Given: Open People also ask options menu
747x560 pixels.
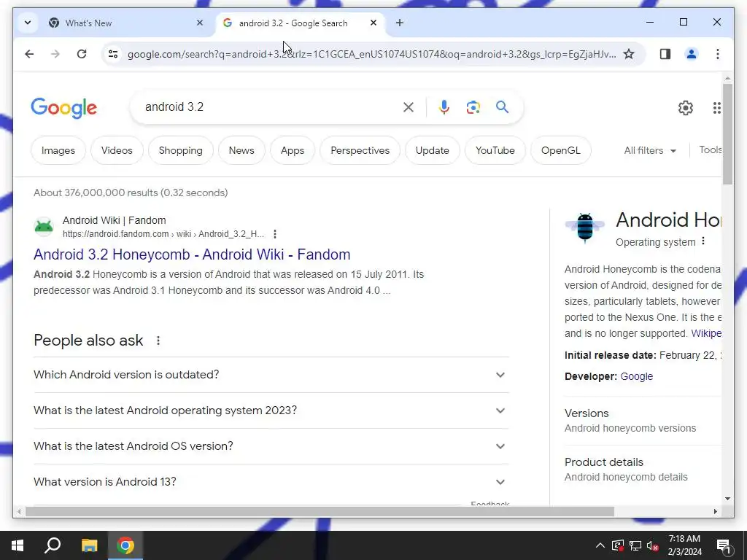Looking at the screenshot, I should [158, 341].
